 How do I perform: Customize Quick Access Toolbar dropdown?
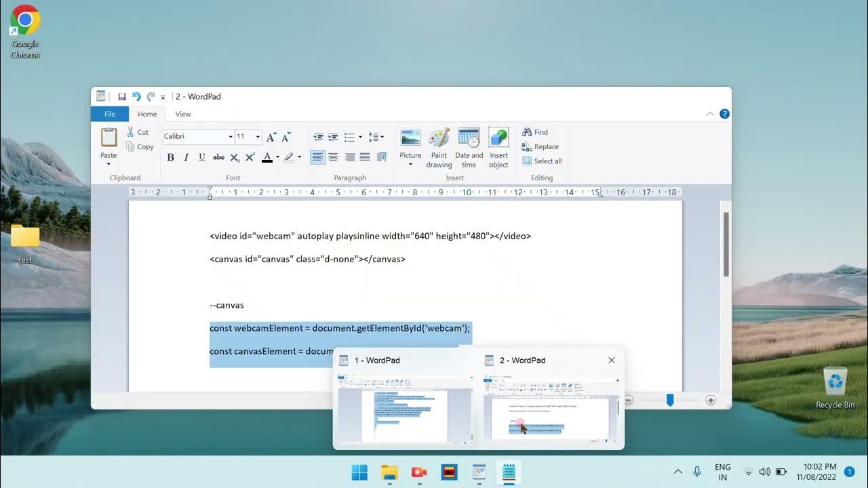pos(163,98)
